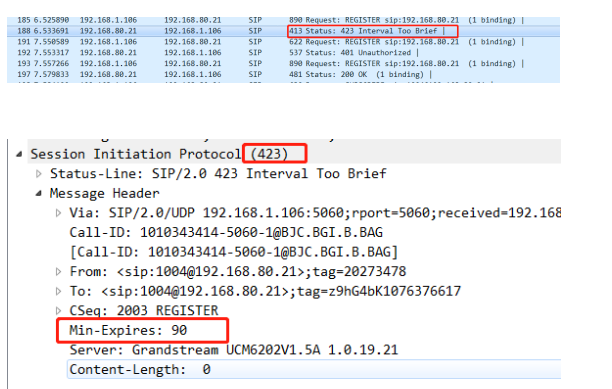
Task: Click the Session Initiation Protocol title text
Action: [136, 154]
